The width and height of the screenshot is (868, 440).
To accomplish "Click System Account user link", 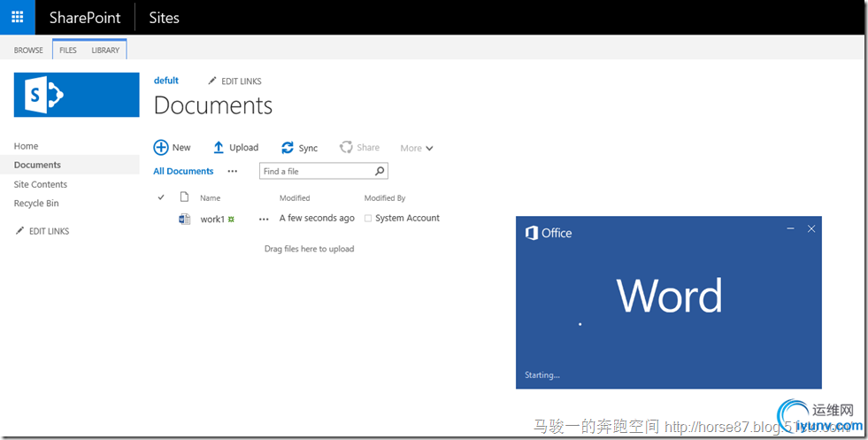I will pyautogui.click(x=407, y=218).
